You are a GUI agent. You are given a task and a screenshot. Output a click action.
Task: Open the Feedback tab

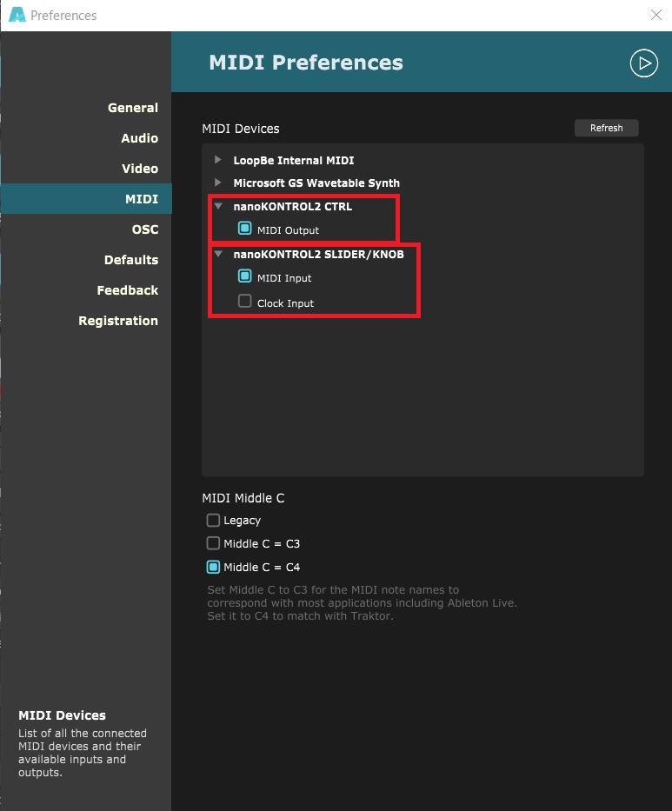tap(128, 290)
